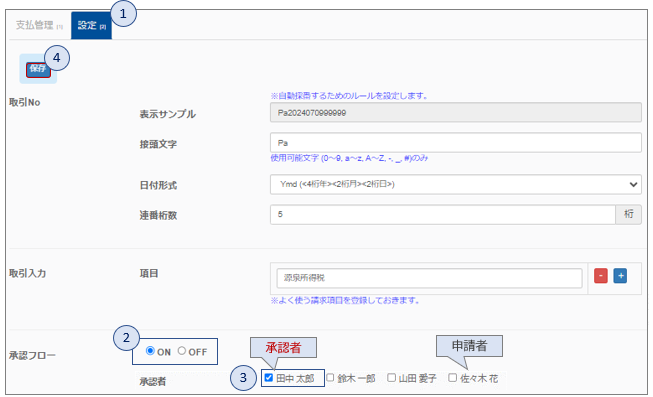Focus the 接頭文字 prefix input field
Image resolution: width=653 pixels, height=397 pixels.
coord(456,143)
